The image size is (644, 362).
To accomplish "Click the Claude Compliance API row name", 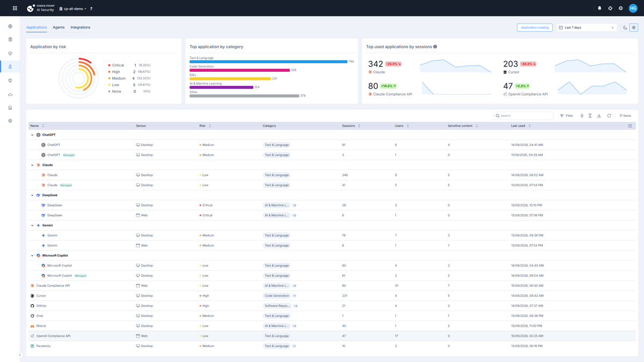I will point(53,286).
